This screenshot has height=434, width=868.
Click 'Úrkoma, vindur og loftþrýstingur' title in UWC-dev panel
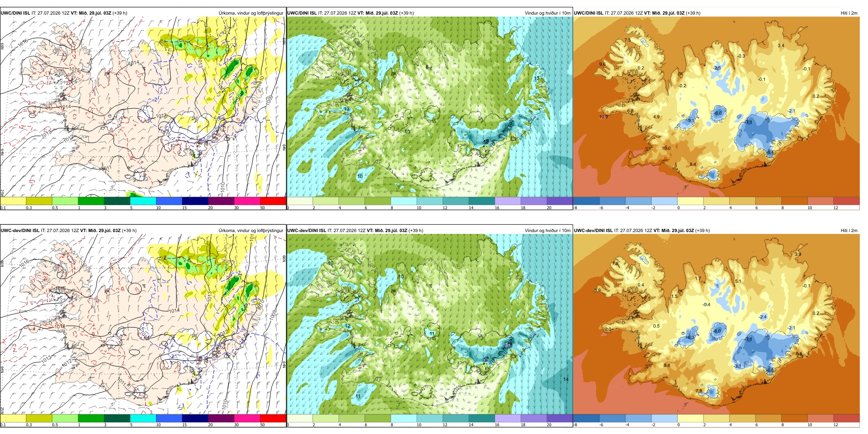coord(251,231)
